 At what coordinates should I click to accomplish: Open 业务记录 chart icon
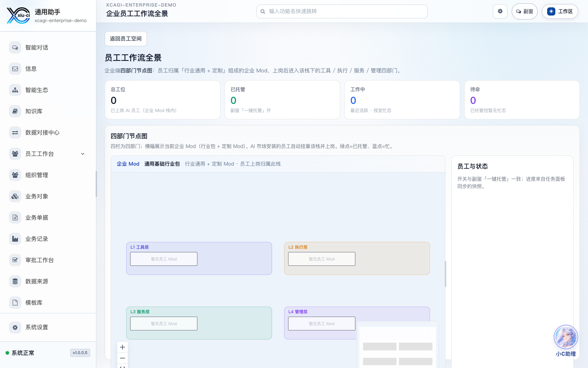pyautogui.click(x=15, y=239)
